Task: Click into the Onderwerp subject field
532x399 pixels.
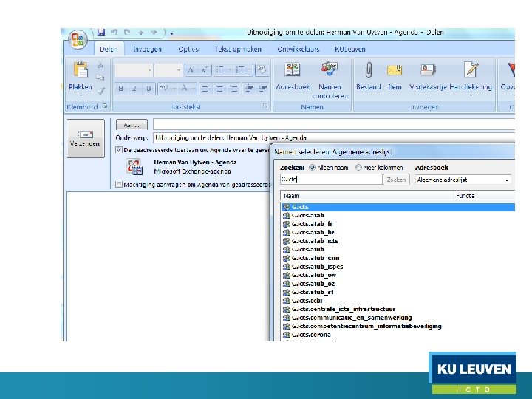Action: pos(334,137)
